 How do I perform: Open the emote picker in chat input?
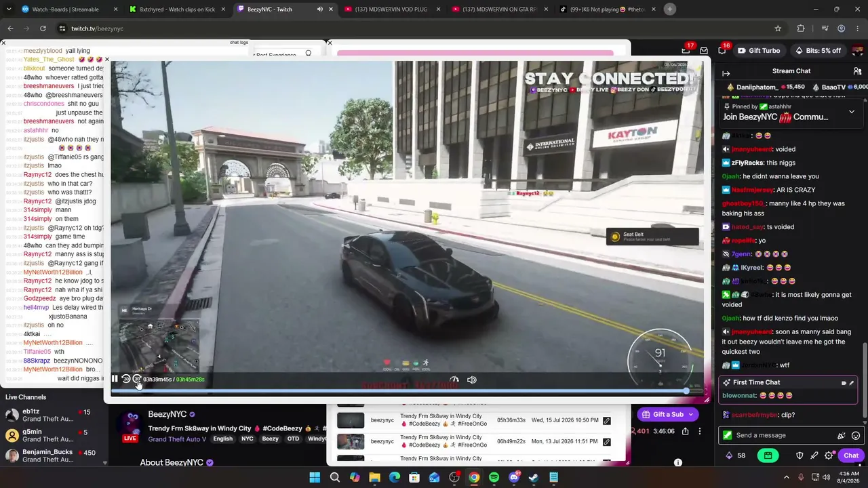point(856,435)
